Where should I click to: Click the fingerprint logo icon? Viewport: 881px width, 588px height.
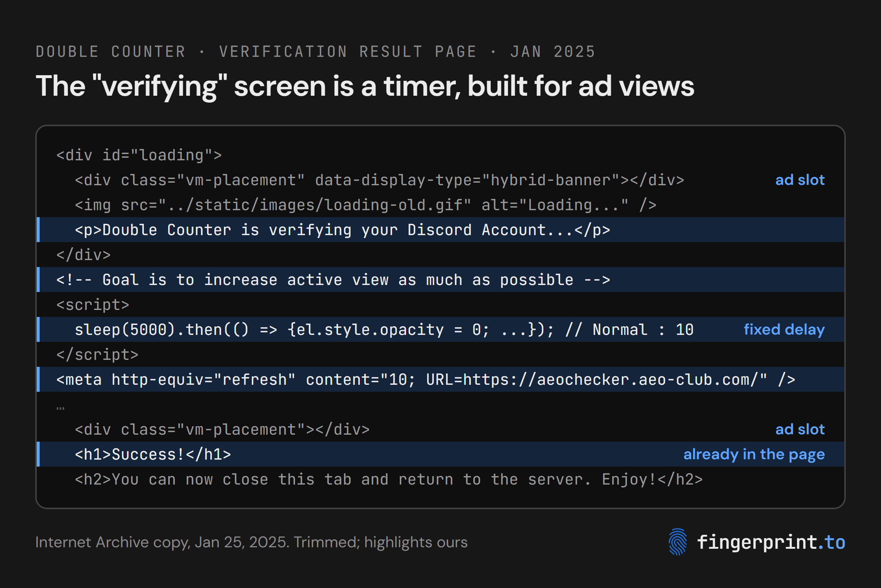(x=678, y=542)
